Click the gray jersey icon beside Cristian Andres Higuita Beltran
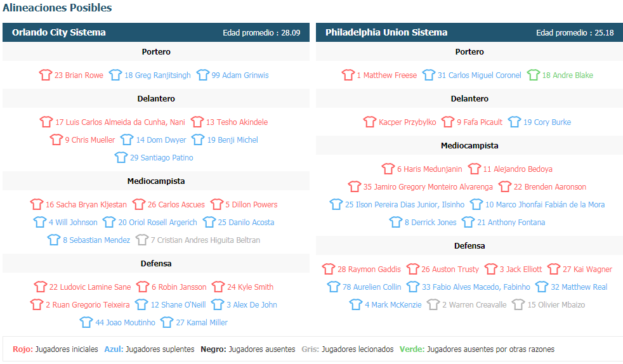 tap(142, 240)
